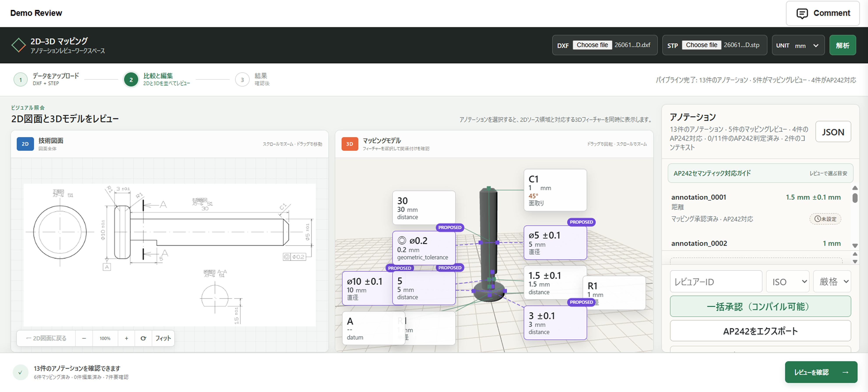Viewport: 868px width, 392px height.
Task: Click the reset rotation icon
Action: coord(143,338)
